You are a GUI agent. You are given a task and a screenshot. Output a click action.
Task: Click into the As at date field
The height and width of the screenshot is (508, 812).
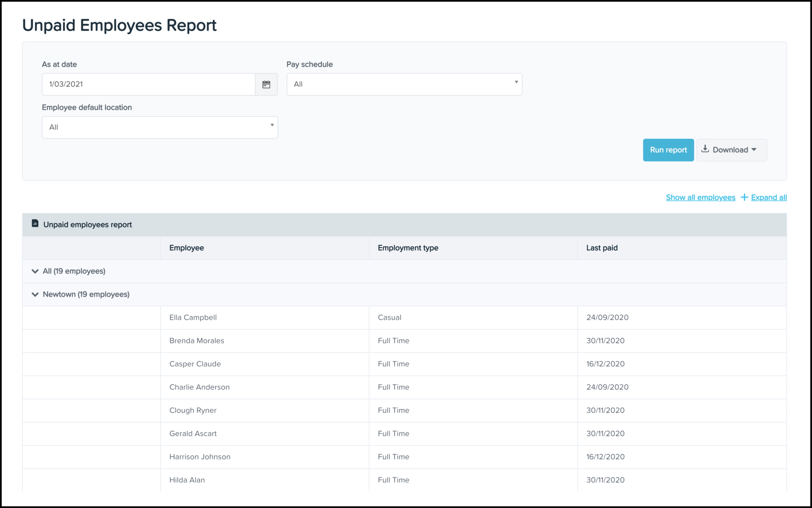click(x=148, y=84)
